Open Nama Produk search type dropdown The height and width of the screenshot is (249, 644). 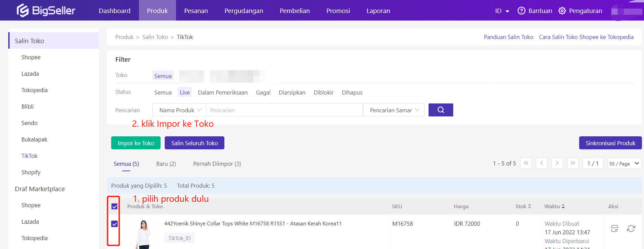pos(179,110)
